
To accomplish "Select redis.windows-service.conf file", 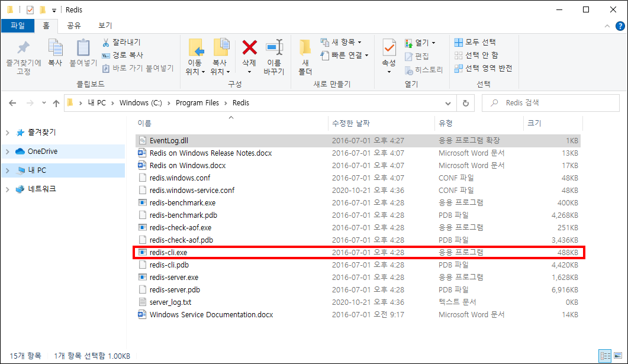I will point(358,190).
